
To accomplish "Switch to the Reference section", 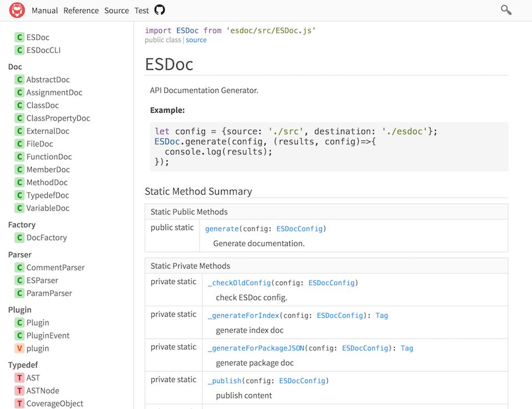I will coord(81,10).
